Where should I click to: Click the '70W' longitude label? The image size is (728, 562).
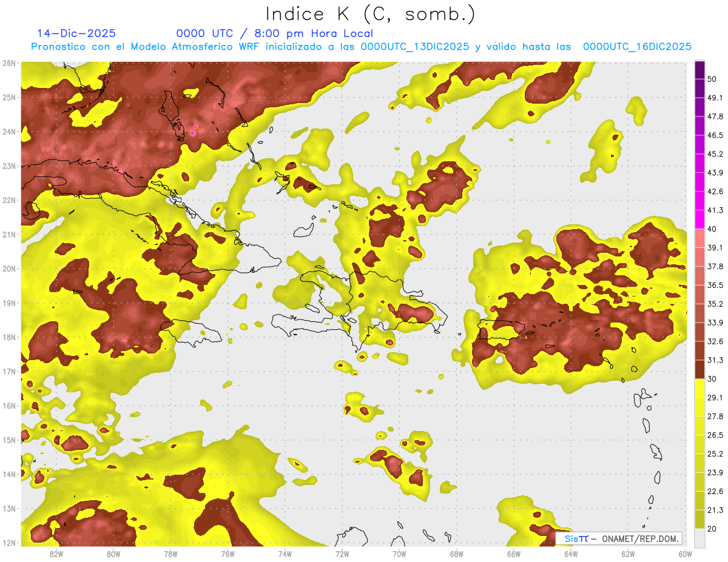(399, 554)
